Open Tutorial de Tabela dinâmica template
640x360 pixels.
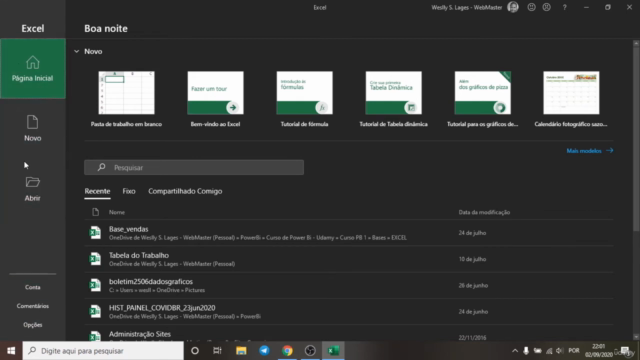(393, 99)
